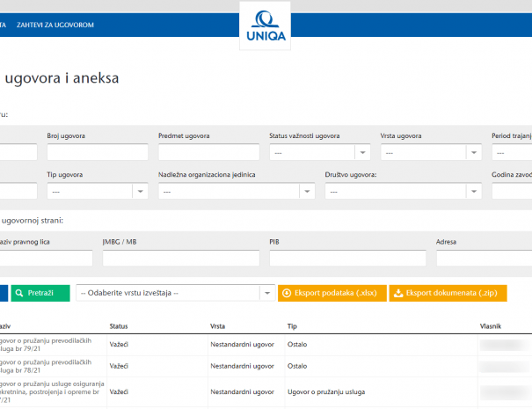Open Odaberite vrstu izveštaja dropdown
The image size is (532, 409).
(174, 293)
